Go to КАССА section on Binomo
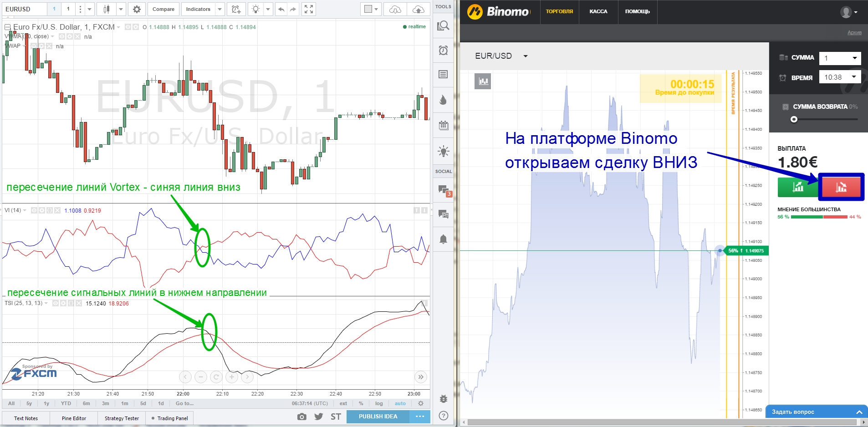This screenshot has height=427, width=868. pyautogui.click(x=598, y=12)
